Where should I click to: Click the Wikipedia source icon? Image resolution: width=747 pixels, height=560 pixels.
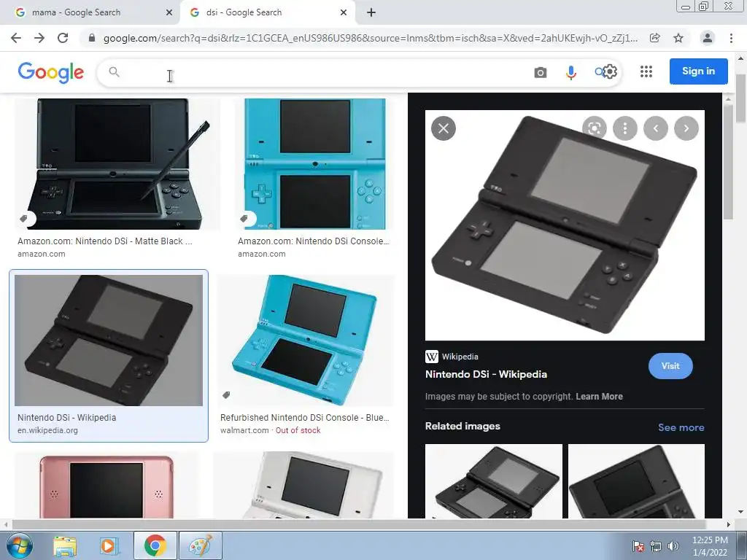click(432, 357)
